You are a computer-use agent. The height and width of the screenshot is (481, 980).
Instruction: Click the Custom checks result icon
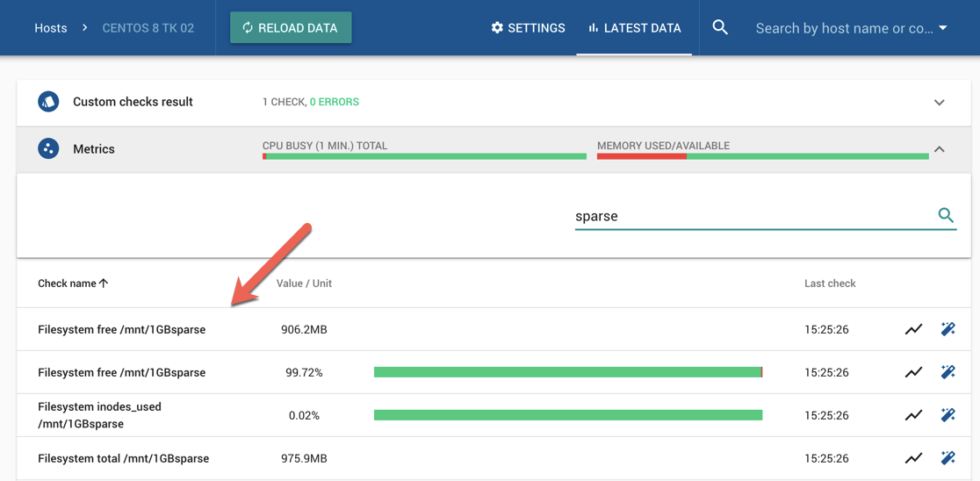pos(48,102)
